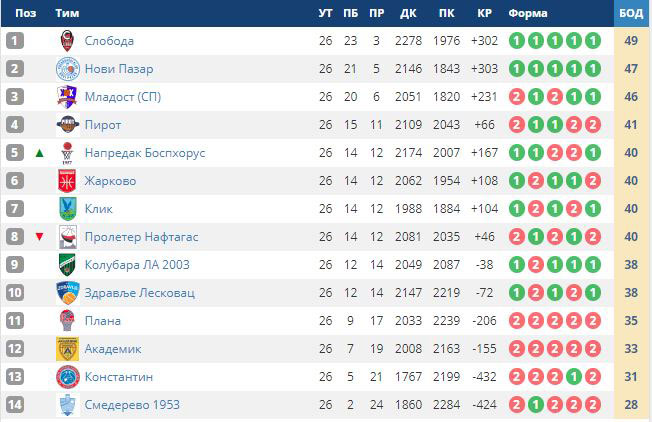Screen dimensions: 652x422
Task: Open the Плана team link
Action: (x=103, y=321)
